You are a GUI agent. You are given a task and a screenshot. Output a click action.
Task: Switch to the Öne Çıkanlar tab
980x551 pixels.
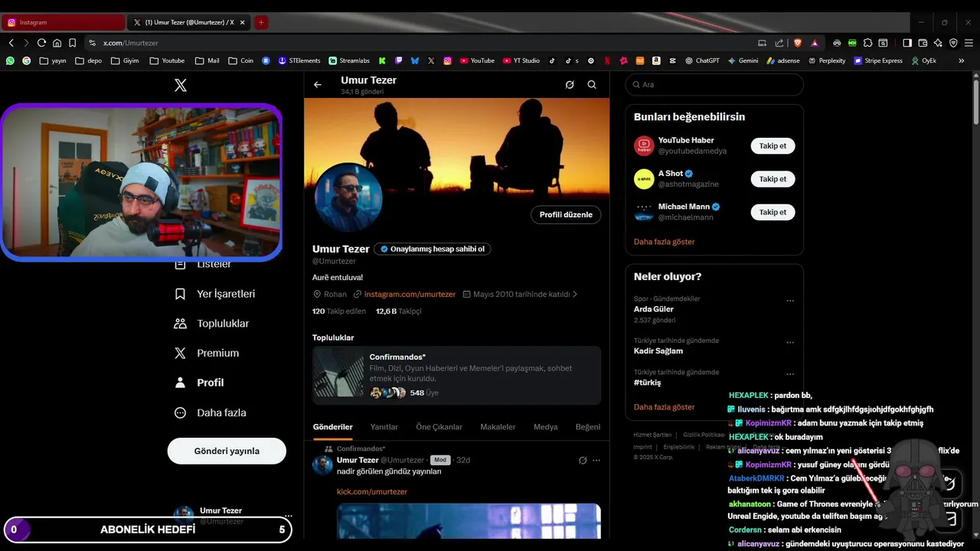coord(439,427)
